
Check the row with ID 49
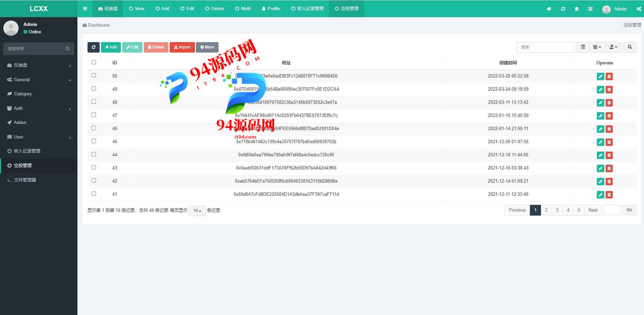94,89
